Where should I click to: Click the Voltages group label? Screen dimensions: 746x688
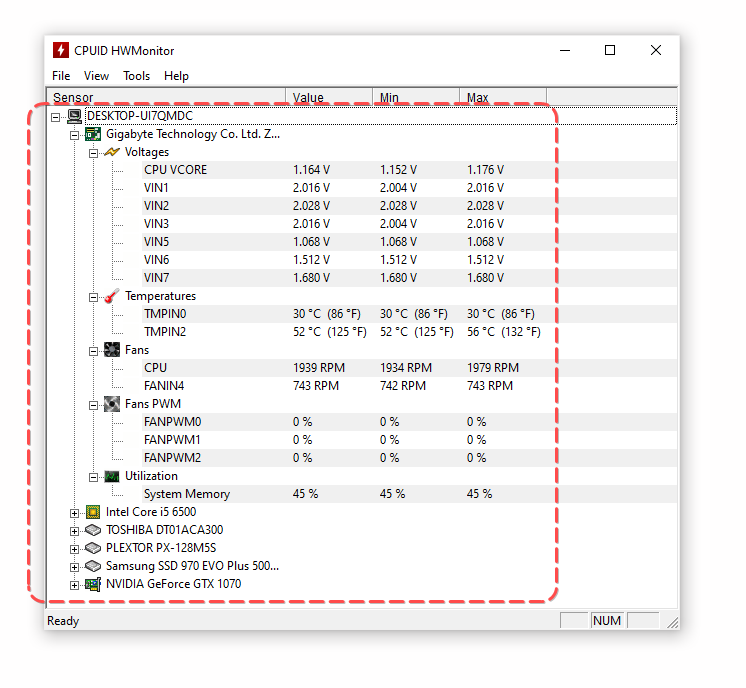147,152
